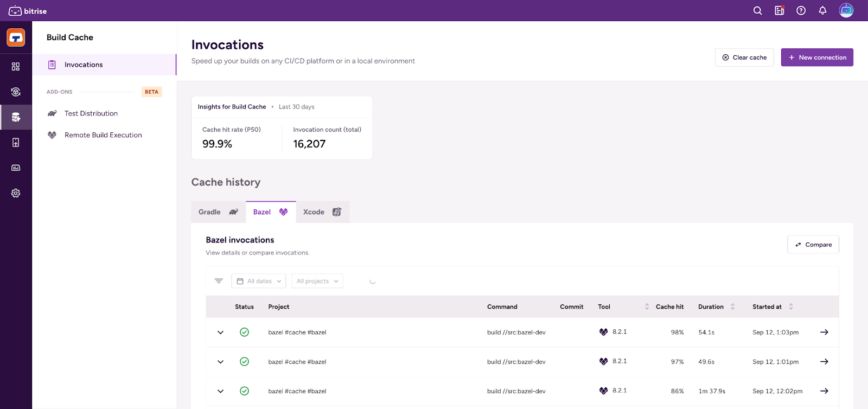This screenshot has height=409, width=868.
Task: Open the help question mark icon
Action: click(x=801, y=11)
